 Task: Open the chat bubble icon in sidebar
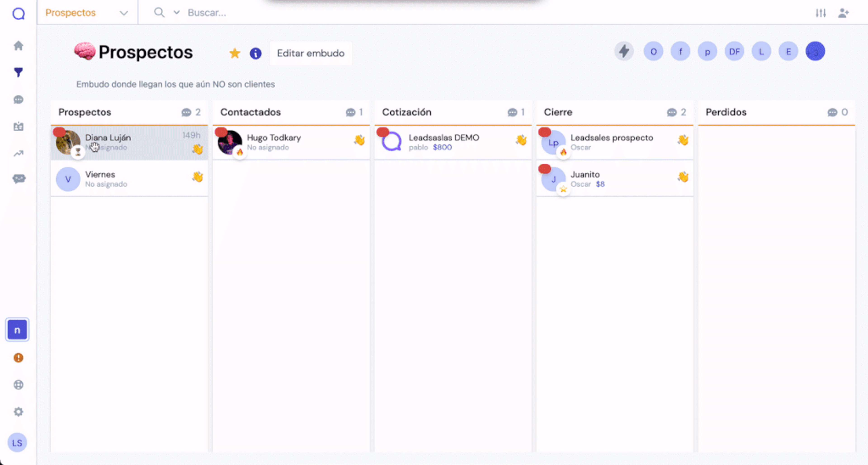coord(19,100)
